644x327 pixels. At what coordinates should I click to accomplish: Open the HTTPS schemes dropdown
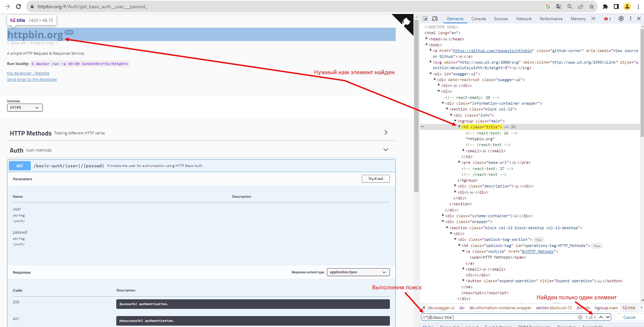25,108
